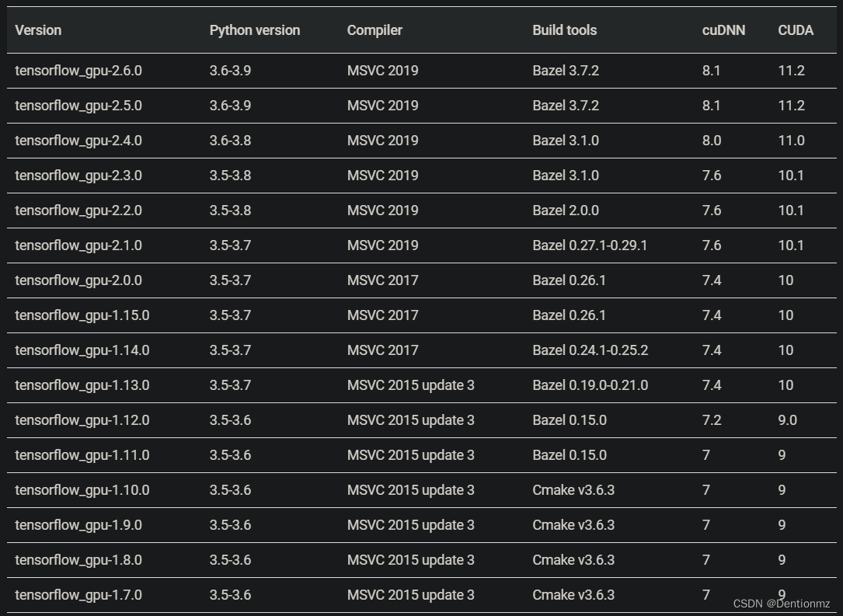The width and height of the screenshot is (843, 616).
Task: Click CUDA 9 in the 1.9.0 row
Action: point(782,525)
